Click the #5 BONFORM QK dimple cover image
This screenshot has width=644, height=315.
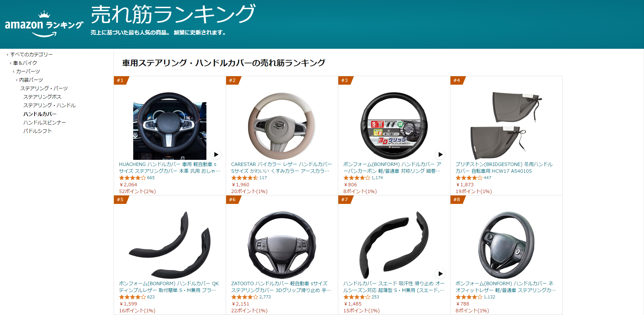pyautogui.click(x=169, y=245)
